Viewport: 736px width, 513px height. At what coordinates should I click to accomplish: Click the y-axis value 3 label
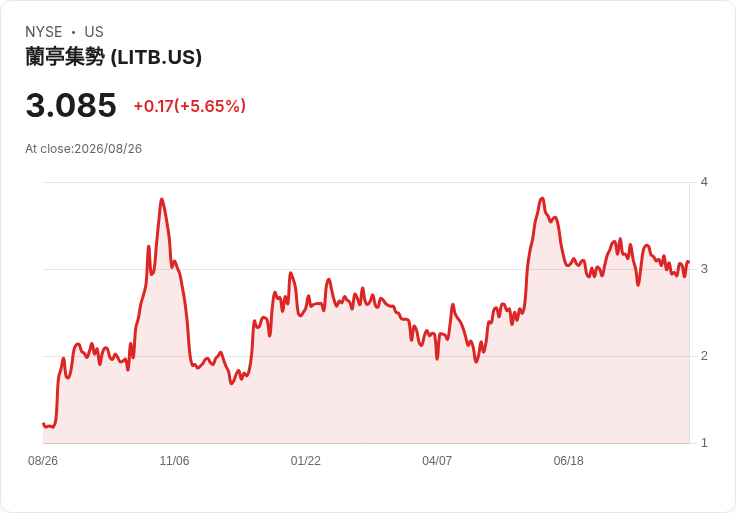[x=704, y=269]
